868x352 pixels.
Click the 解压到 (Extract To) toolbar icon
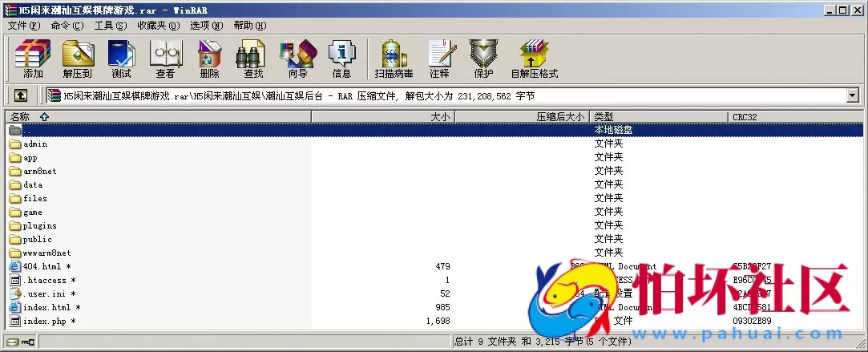pos(77,58)
